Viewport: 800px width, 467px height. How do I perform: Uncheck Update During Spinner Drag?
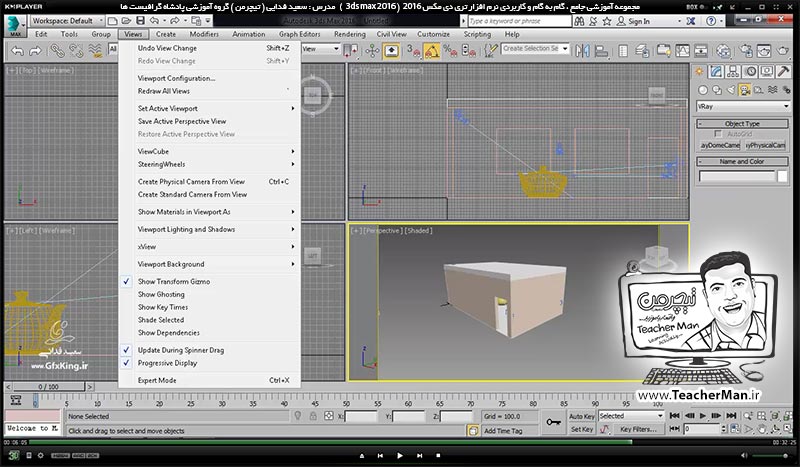click(209, 350)
